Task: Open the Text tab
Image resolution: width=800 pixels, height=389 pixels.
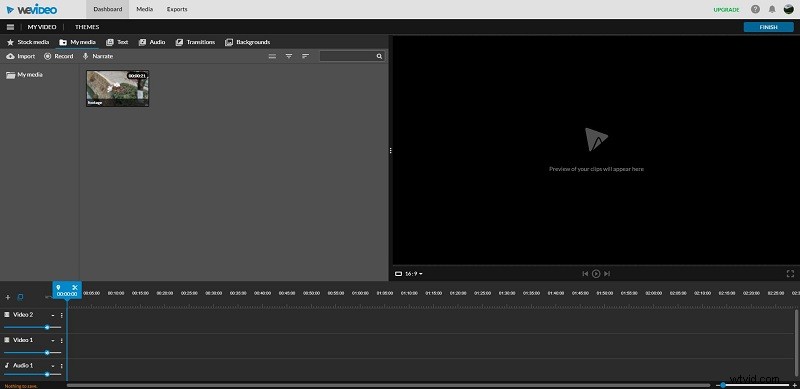Action: (117, 42)
